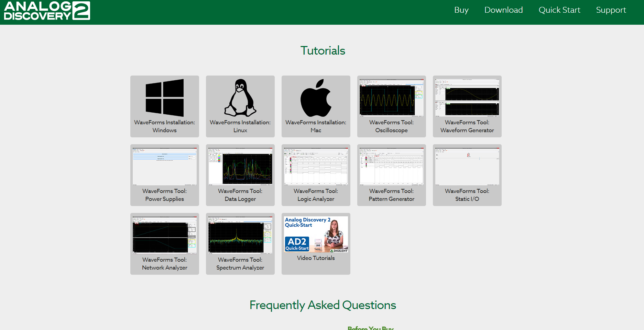The width and height of the screenshot is (644, 330).
Task: Open the Pattern Generator tutorial thumbnail
Action: click(x=391, y=167)
